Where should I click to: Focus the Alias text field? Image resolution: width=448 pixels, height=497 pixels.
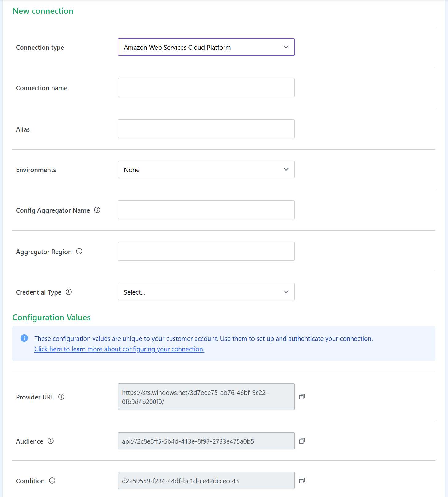click(206, 129)
